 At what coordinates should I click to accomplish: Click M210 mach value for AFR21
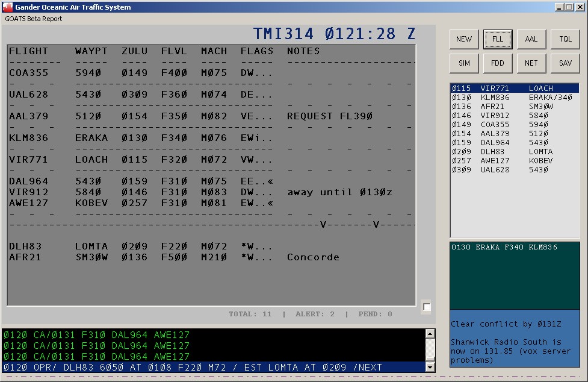214,257
